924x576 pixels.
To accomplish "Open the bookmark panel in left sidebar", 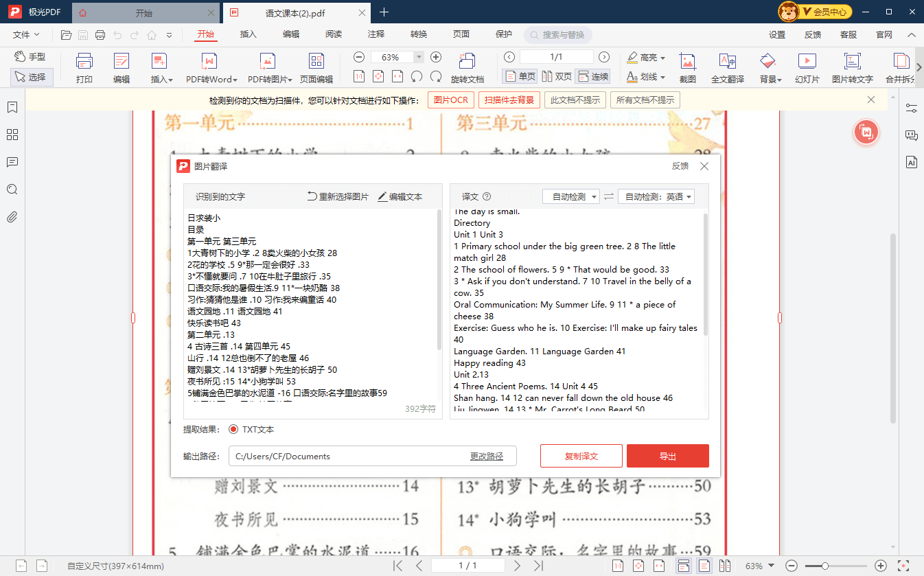I will point(12,108).
